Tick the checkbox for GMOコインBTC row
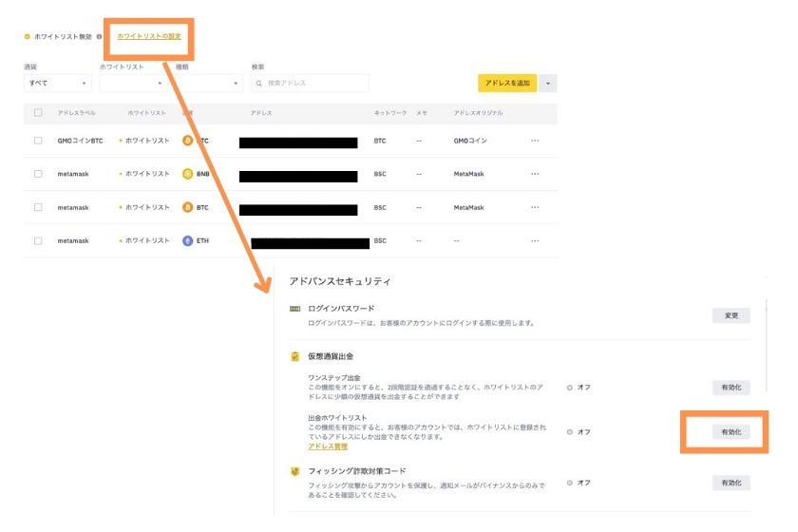The height and width of the screenshot is (532, 798). click(38, 141)
